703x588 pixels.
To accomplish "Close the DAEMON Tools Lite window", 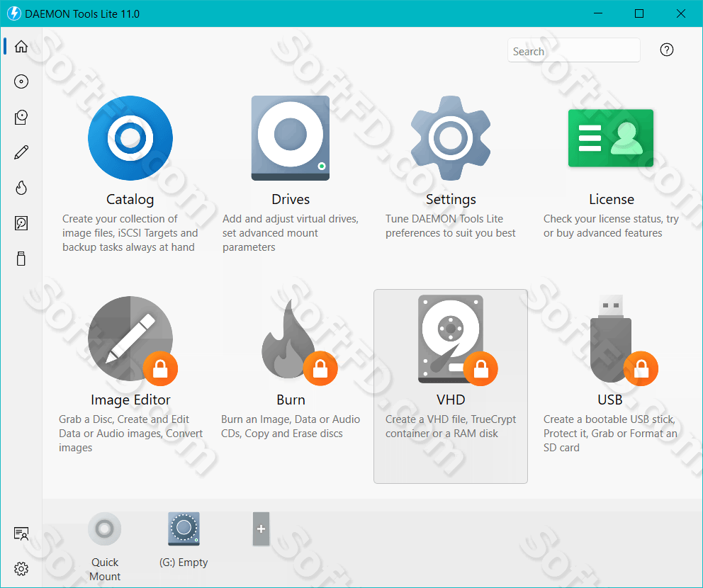I will pyautogui.click(x=680, y=13).
